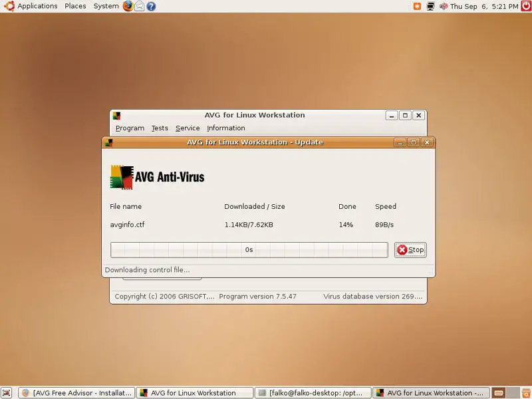Viewport: 532px width, 399px height.
Task: Select the active orange workspace in the pager
Action: pyautogui.click(x=498, y=393)
